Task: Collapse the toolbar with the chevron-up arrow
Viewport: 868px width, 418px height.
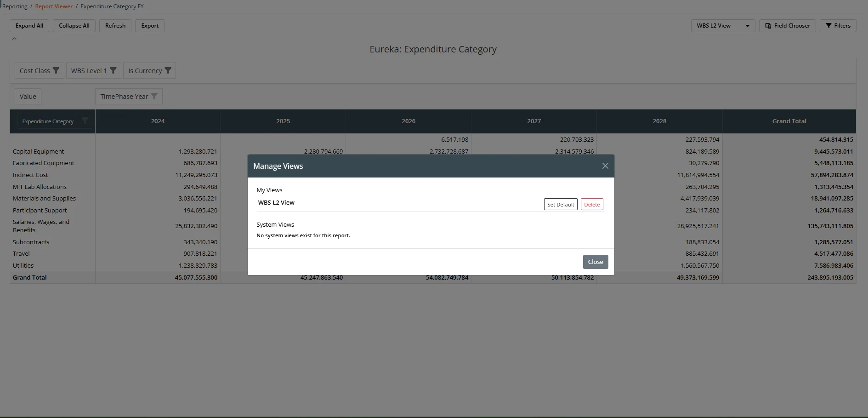Action: [14, 39]
